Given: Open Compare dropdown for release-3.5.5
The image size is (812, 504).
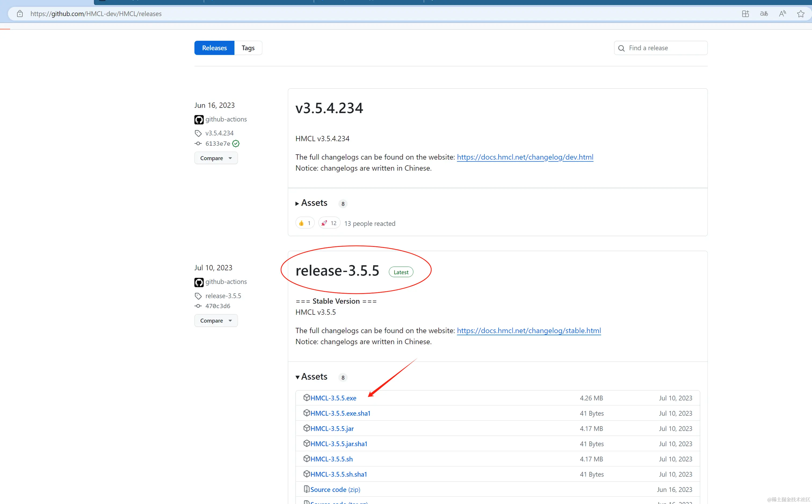Looking at the screenshot, I should click(216, 321).
